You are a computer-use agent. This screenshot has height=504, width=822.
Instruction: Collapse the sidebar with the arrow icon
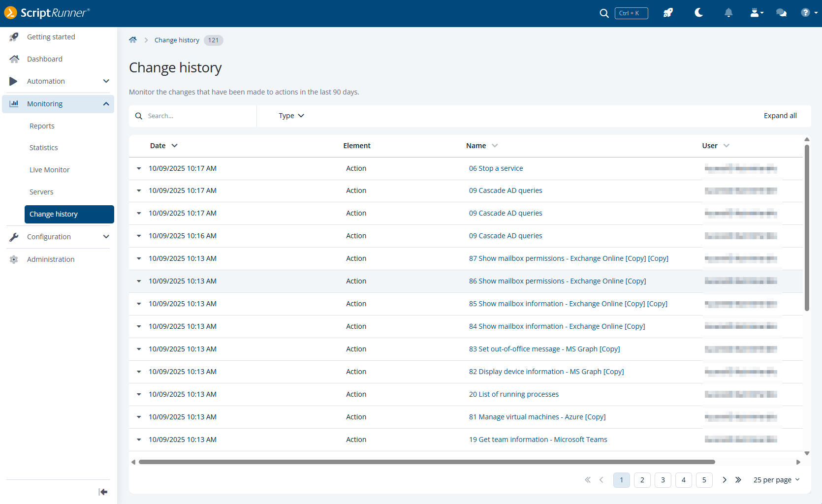(103, 492)
